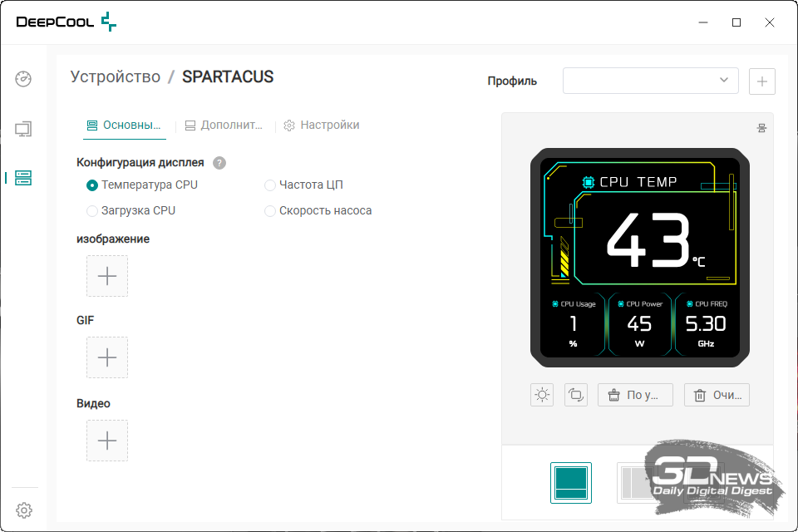Open the device list icon in sidebar

pos(23,178)
